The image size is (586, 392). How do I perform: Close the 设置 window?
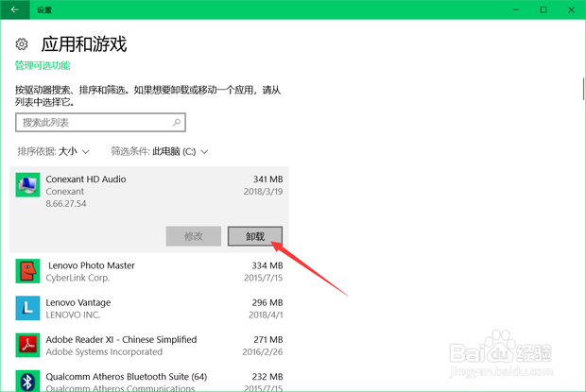571,9
